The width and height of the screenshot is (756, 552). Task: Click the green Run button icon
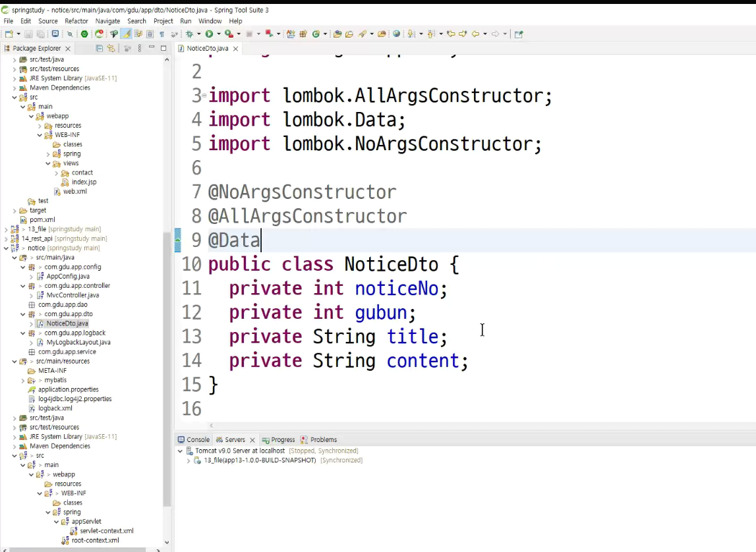point(209,34)
